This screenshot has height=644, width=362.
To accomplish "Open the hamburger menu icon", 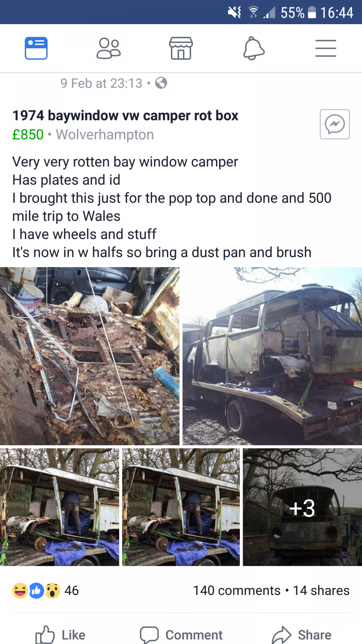I will click(x=326, y=48).
